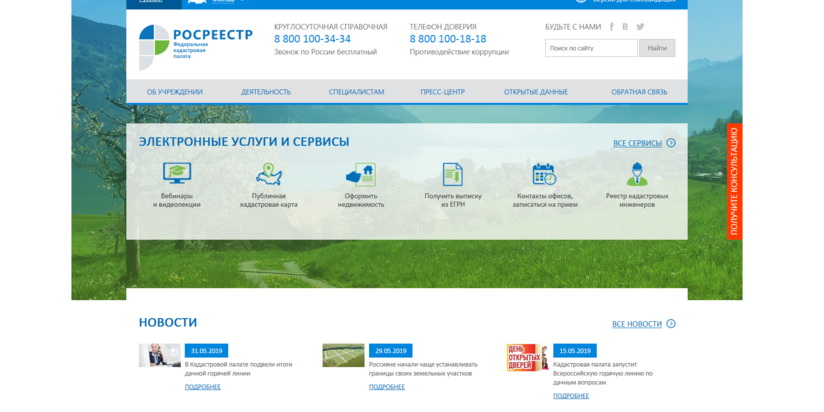Click arrow circle beside Все новости

pos(671,324)
